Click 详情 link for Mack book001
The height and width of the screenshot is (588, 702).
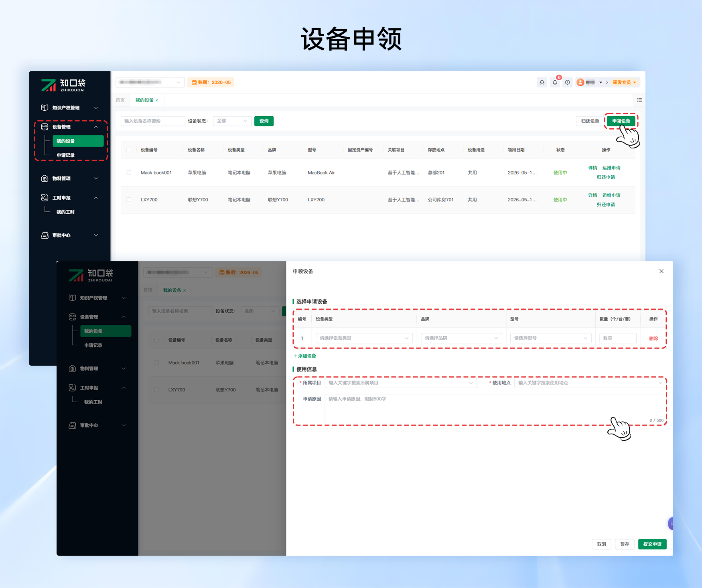point(592,168)
